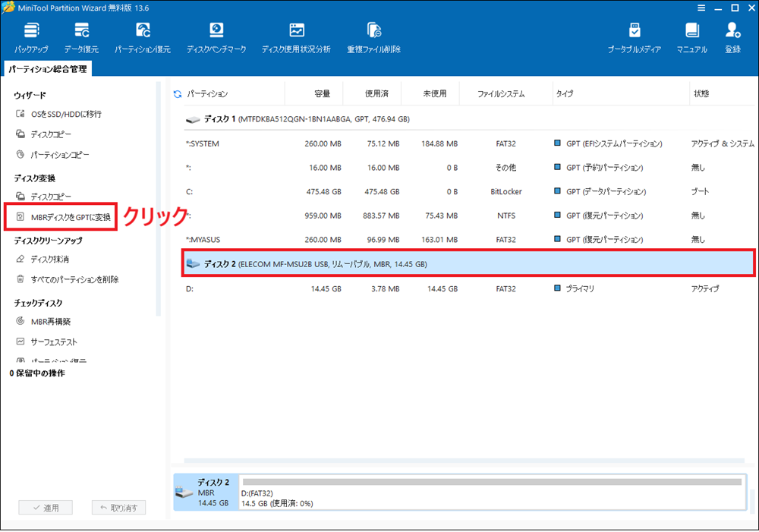Open ディスク使用状況分析 analyzer
Viewport: 759px width, 532px height.
(296, 38)
